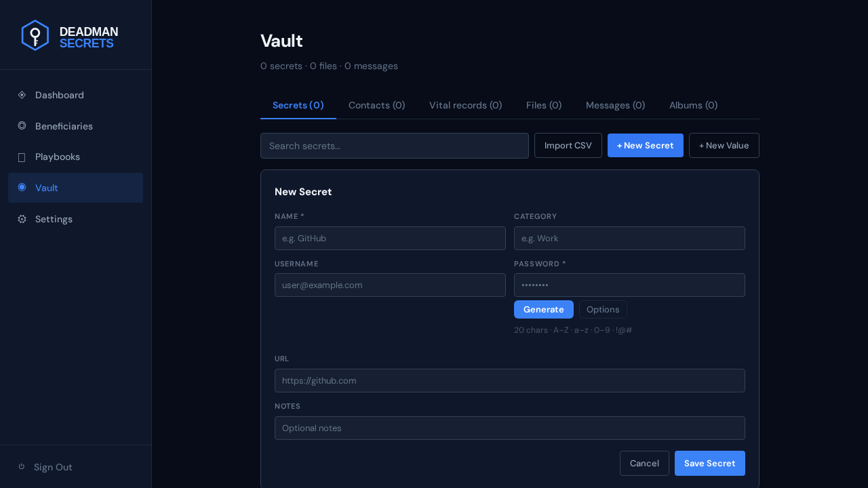Click the Vault sidebar icon

pyautogui.click(x=22, y=187)
